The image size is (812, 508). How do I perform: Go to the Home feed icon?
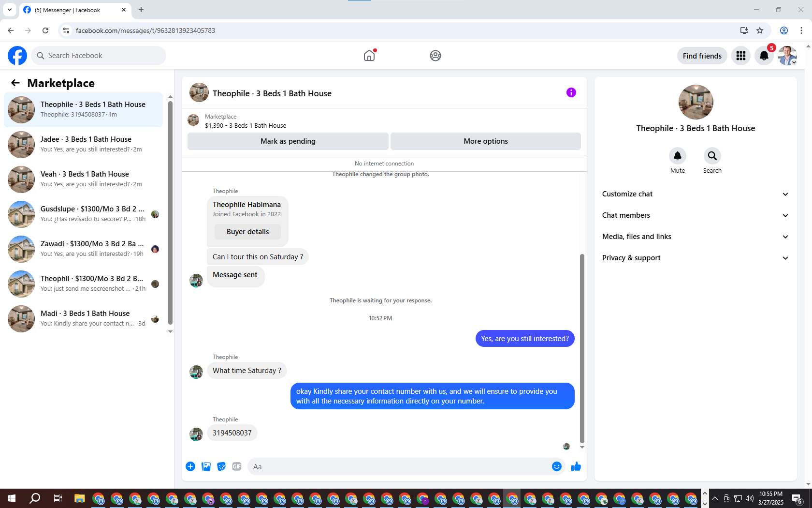tap(369, 56)
